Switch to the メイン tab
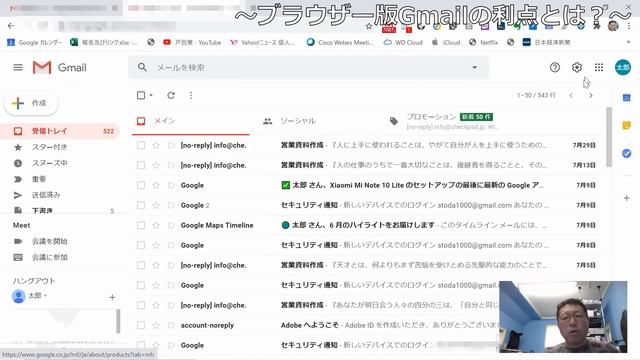This screenshot has width=640, height=360. pos(191,121)
